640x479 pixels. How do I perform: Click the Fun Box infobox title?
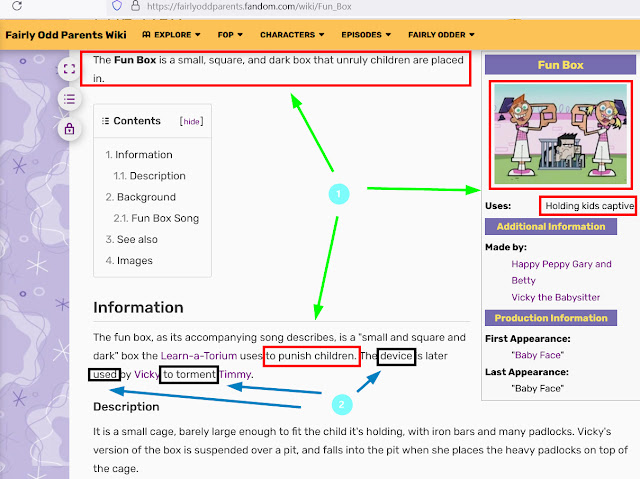560,65
